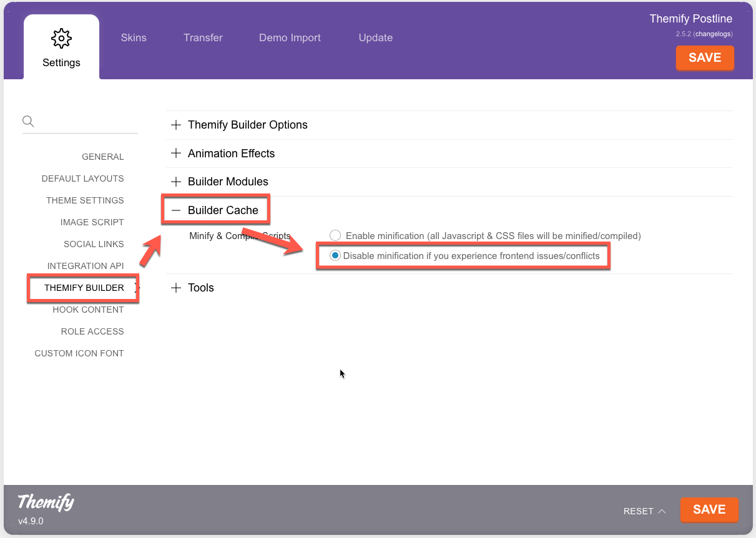Viewport: 756px width, 538px height.
Task: Go to the Update tab
Action: pyautogui.click(x=376, y=37)
